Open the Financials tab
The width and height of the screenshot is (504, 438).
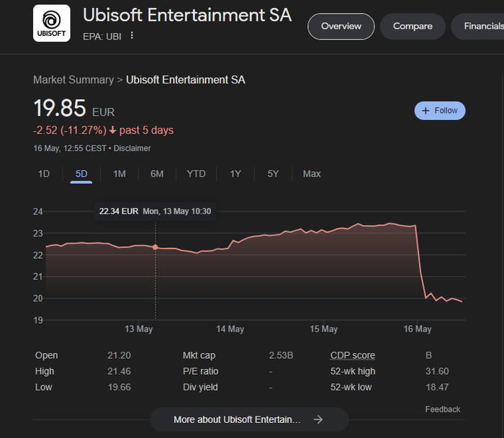pos(482,27)
